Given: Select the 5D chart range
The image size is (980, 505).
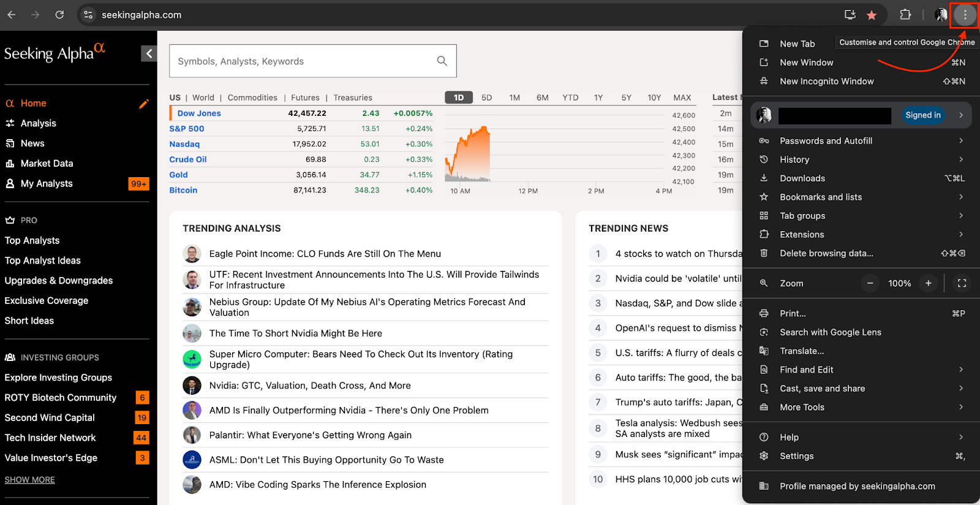Looking at the screenshot, I should pyautogui.click(x=486, y=97).
